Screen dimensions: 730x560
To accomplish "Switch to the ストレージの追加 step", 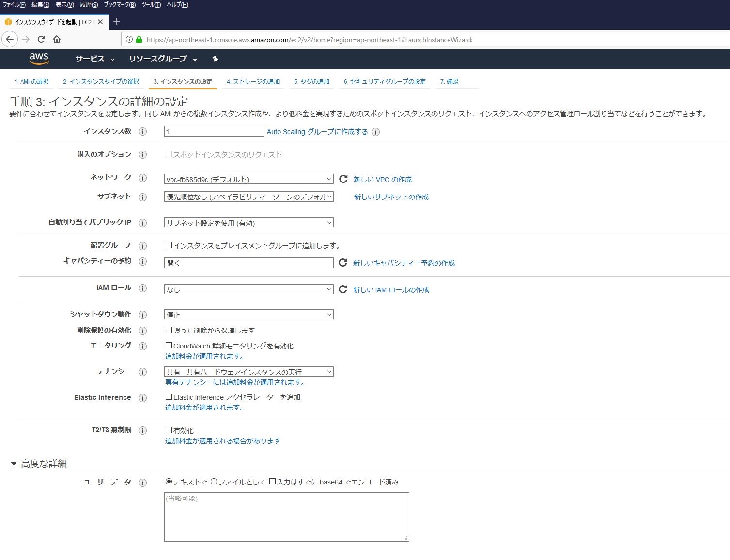I will tap(253, 81).
